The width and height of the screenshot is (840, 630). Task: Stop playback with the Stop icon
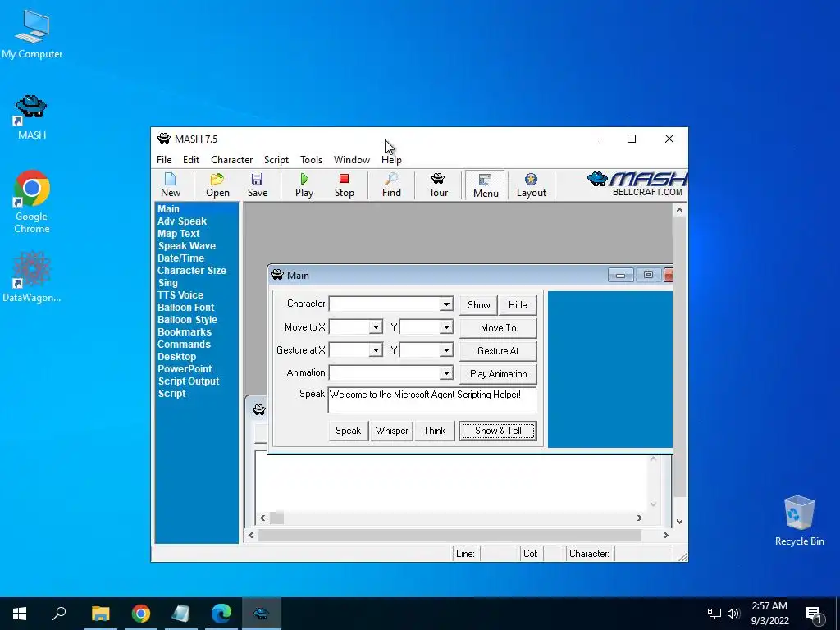(x=344, y=185)
